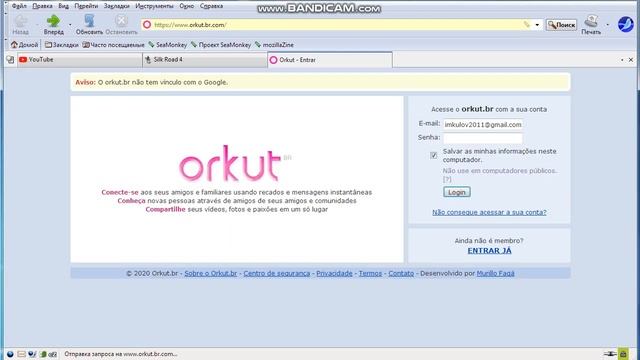Open the Проект SeaMonkey bookmark
The height and width of the screenshot is (360, 640).
point(221,45)
